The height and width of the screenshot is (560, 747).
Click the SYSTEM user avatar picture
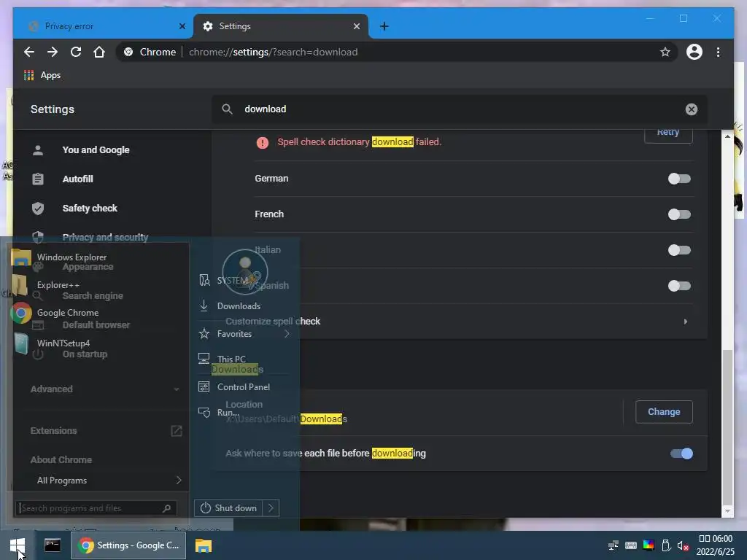click(x=245, y=271)
